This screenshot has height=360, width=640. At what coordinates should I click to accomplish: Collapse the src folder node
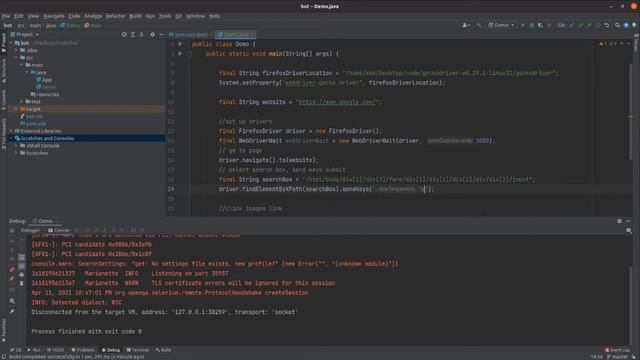coord(17,58)
